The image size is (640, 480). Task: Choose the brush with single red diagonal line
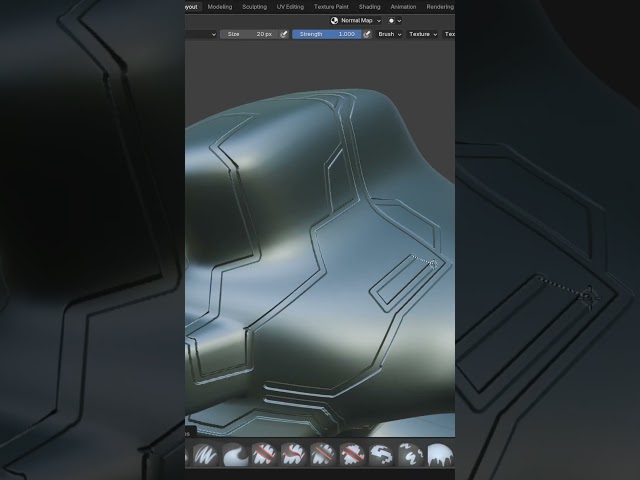tap(323, 455)
